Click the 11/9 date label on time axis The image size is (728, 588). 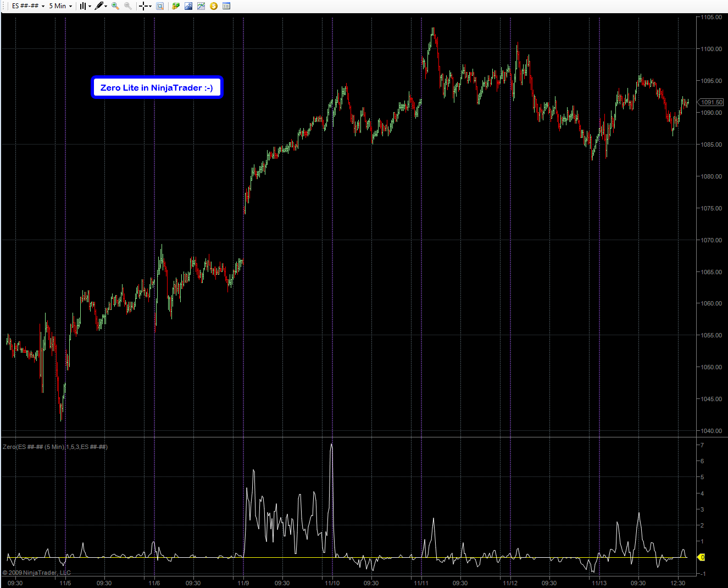(243, 583)
